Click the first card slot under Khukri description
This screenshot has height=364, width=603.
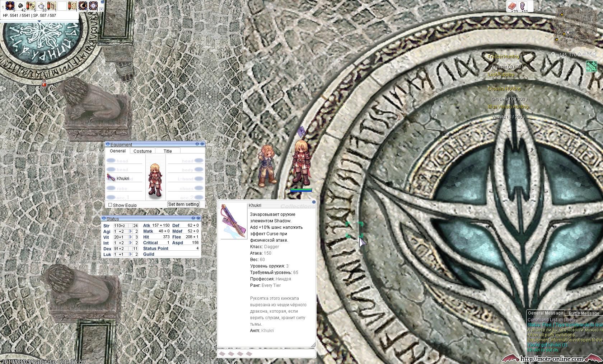pos(222,354)
